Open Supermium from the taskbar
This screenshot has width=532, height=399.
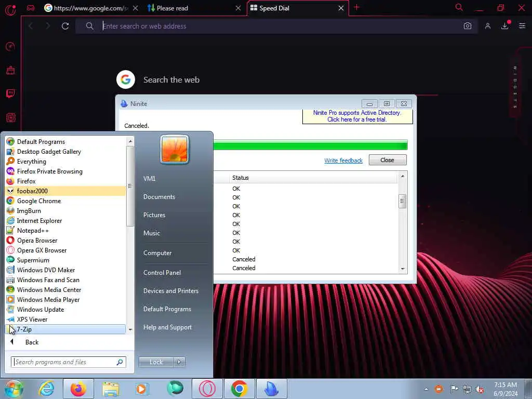[175, 389]
